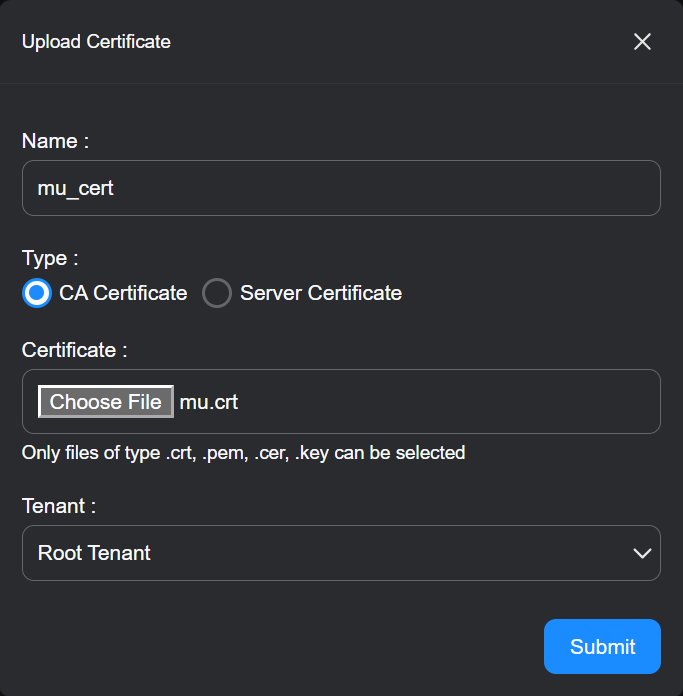The image size is (683, 696).
Task: Expand the Tenant dropdown chevron arrow
Action: tap(642, 553)
